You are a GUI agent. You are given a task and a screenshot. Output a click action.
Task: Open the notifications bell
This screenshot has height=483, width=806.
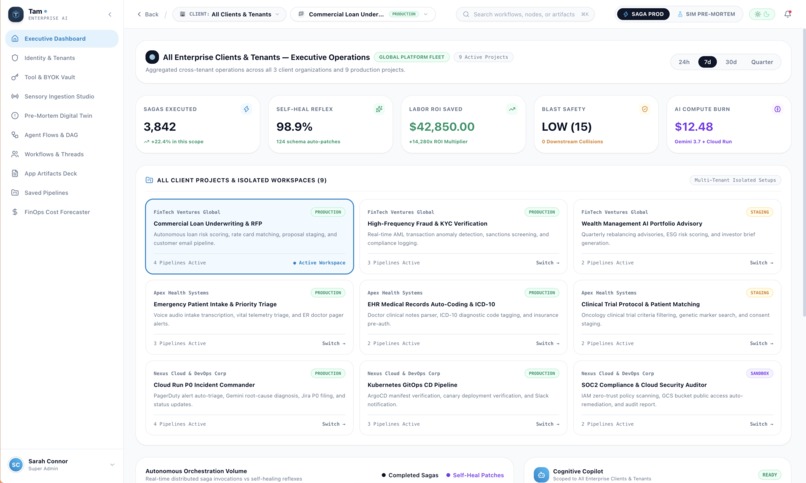(x=787, y=14)
